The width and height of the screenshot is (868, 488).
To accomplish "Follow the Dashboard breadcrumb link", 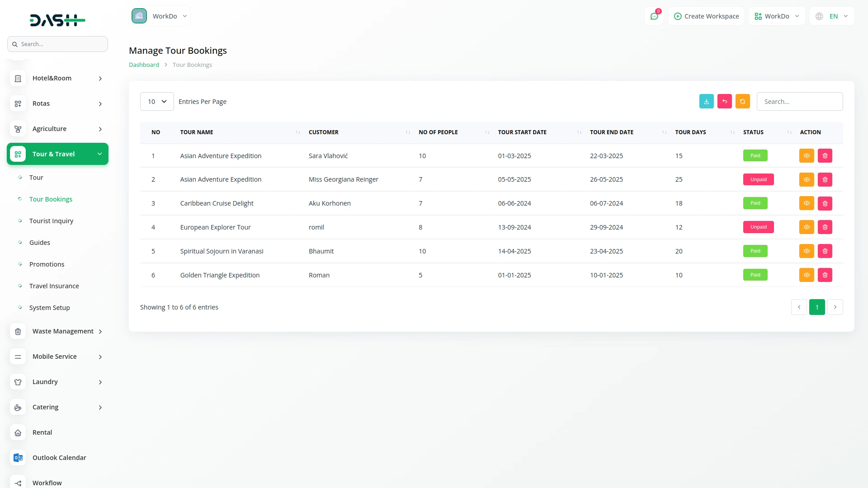I will click(x=144, y=65).
